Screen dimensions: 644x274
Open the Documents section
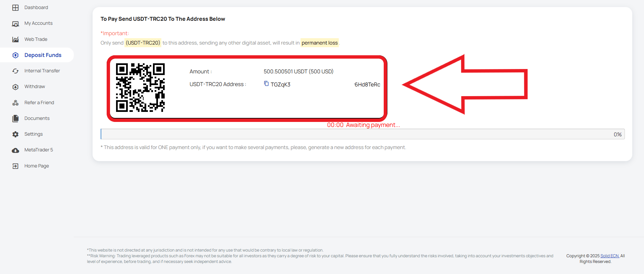(37, 118)
